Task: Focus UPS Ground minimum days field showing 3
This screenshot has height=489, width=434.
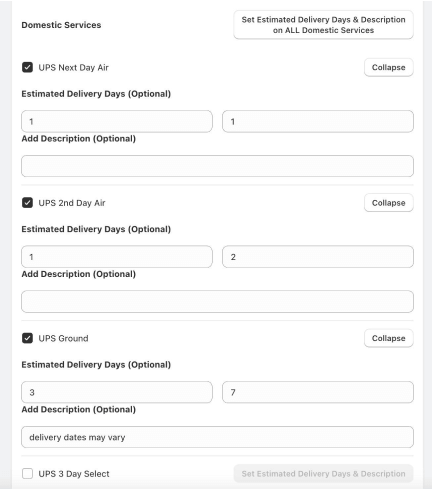Action: pyautogui.click(x=117, y=392)
